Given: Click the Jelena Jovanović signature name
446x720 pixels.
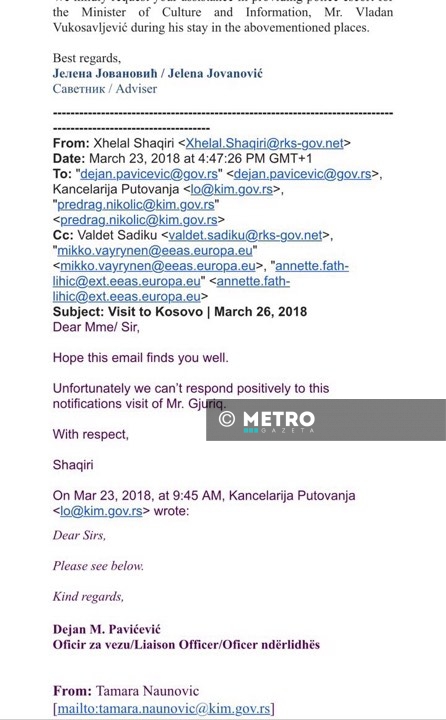Looking at the screenshot, I should click(158, 73).
